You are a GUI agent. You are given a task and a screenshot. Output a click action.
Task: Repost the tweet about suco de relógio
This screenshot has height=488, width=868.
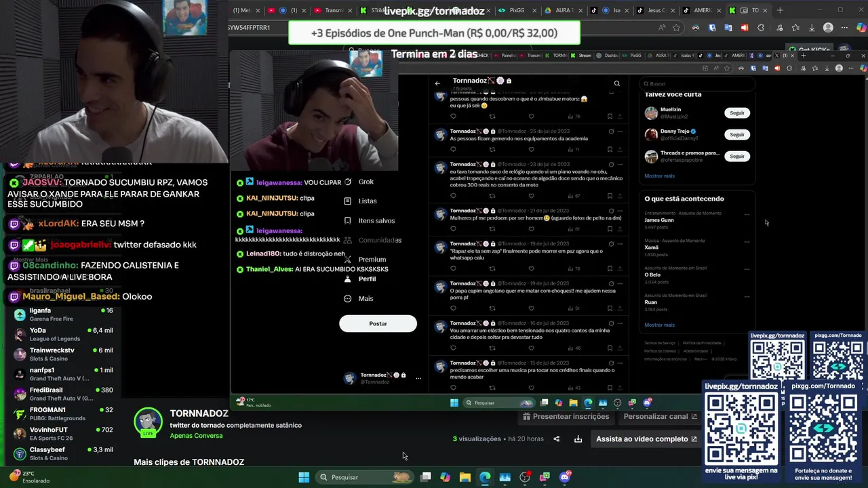pos(492,196)
